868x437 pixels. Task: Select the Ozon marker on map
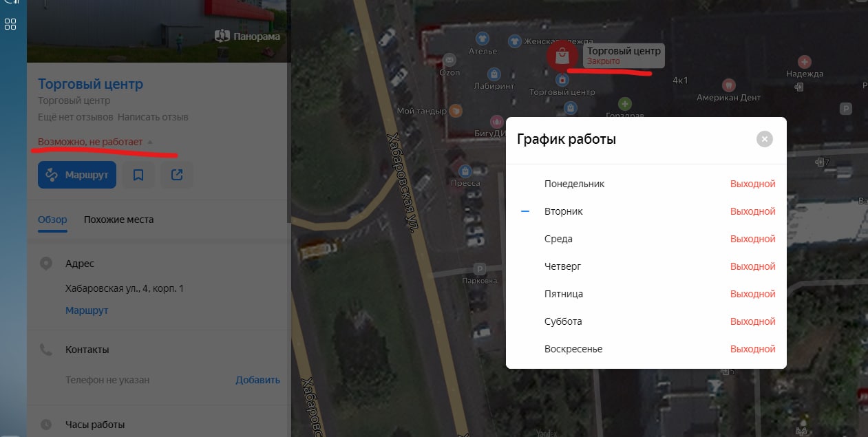pyautogui.click(x=449, y=60)
